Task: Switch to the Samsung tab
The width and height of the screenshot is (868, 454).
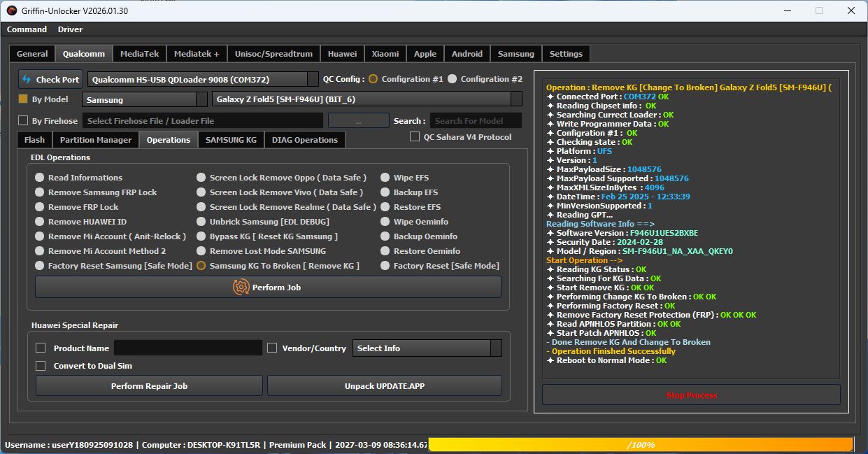Action: 516,54
